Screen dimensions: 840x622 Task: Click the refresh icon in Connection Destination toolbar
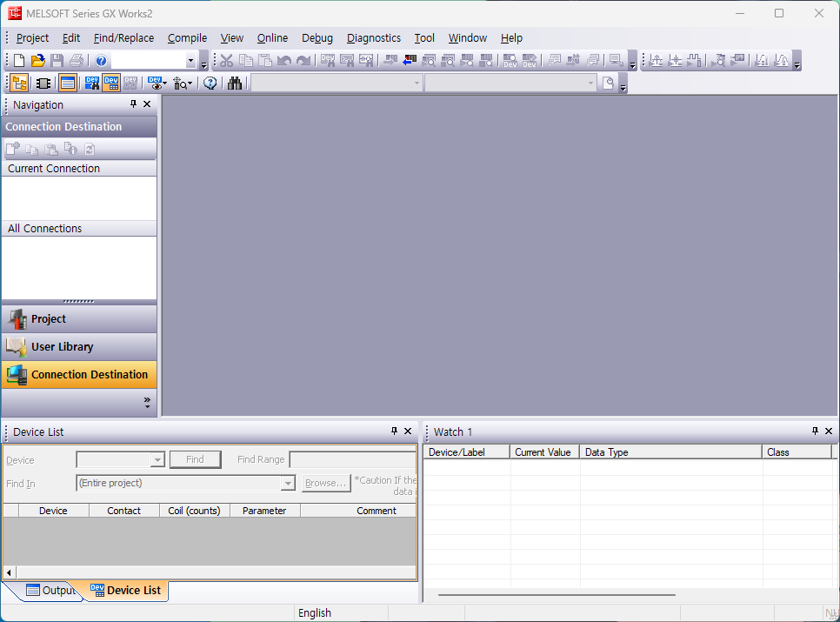point(90,149)
